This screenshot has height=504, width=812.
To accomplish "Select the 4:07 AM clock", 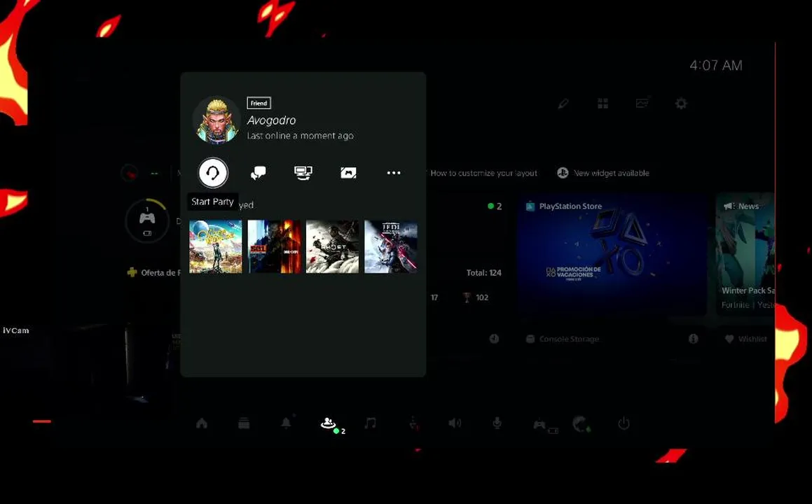I will tap(716, 65).
